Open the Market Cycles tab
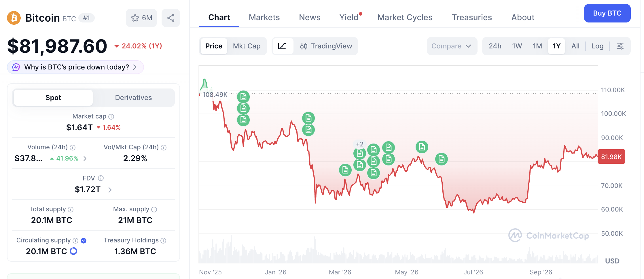The image size is (644, 279). [x=405, y=17]
